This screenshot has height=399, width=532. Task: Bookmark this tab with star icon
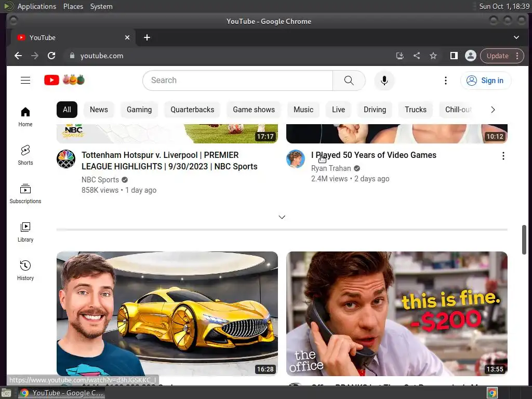point(433,56)
